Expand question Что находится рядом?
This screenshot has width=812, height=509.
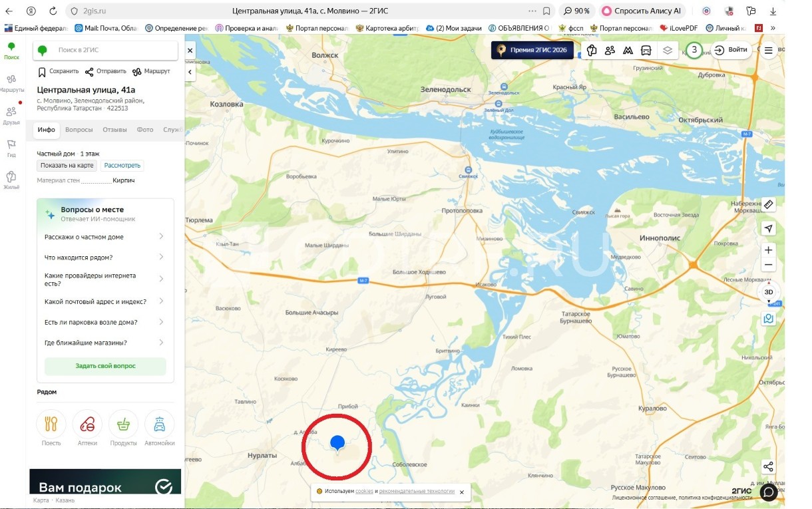105,257
